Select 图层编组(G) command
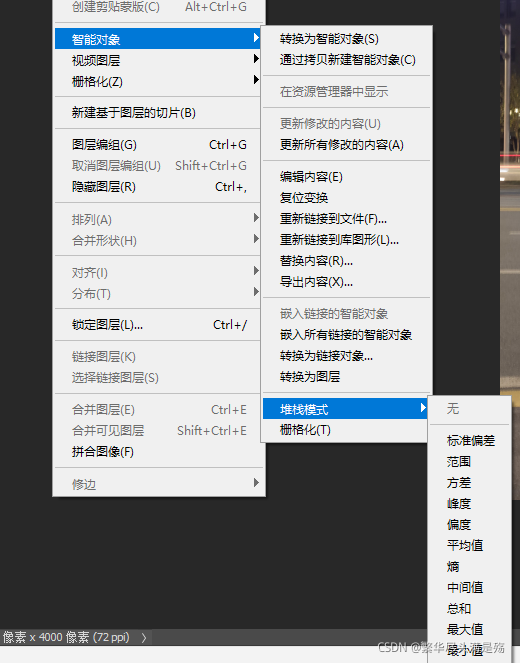Image resolution: width=520 pixels, height=663 pixels. click(x=158, y=145)
